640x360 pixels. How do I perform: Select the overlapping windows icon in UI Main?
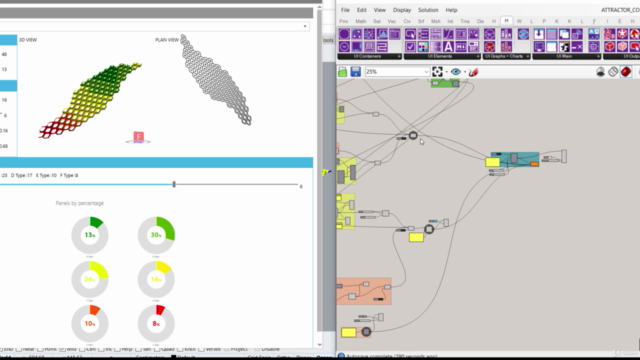click(x=564, y=34)
